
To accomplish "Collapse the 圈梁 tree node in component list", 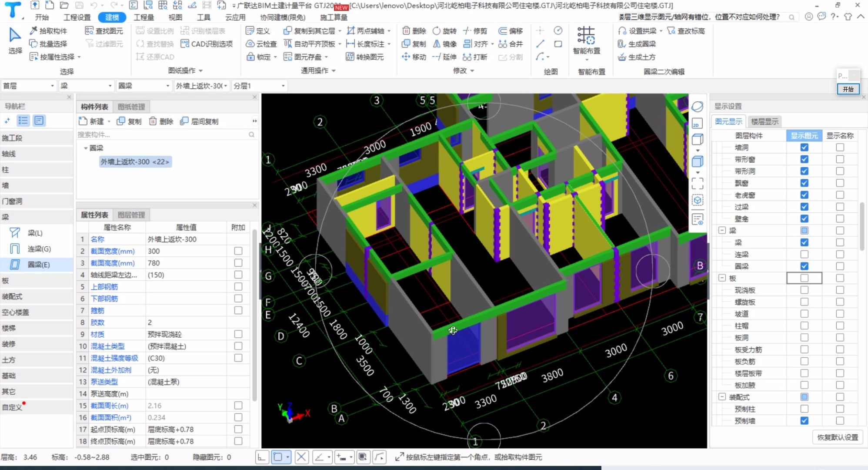I will tap(86, 148).
